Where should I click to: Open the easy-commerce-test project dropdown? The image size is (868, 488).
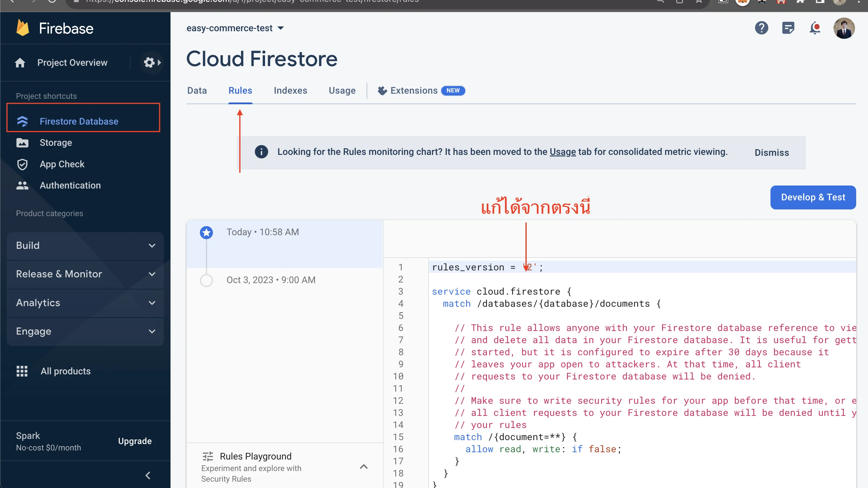tap(235, 28)
